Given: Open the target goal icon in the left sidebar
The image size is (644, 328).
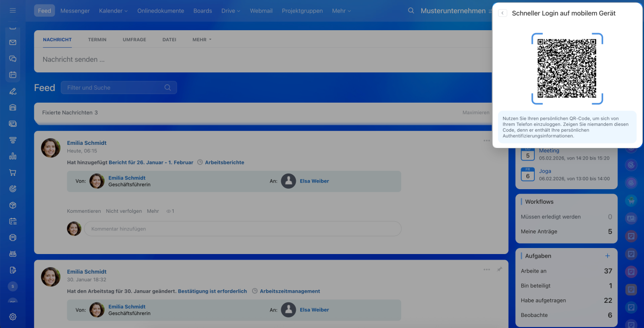Looking at the screenshot, I should 13,189.
